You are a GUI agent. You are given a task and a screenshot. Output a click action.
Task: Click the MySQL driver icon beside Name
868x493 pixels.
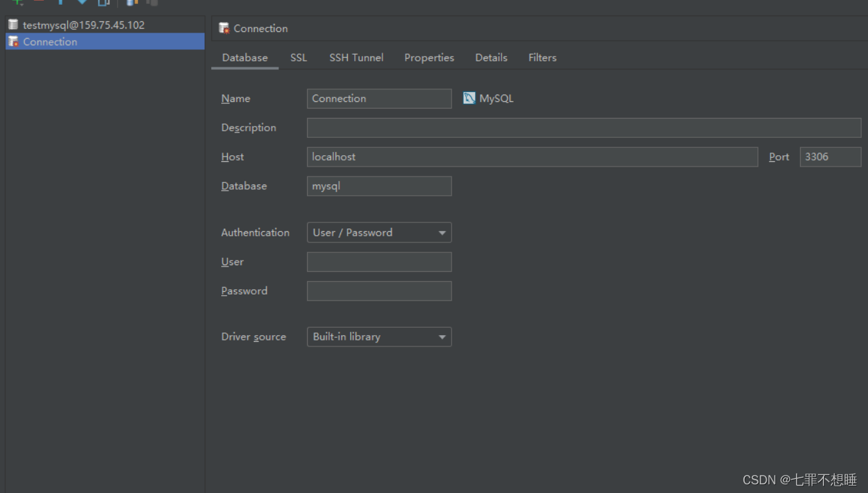tap(469, 99)
